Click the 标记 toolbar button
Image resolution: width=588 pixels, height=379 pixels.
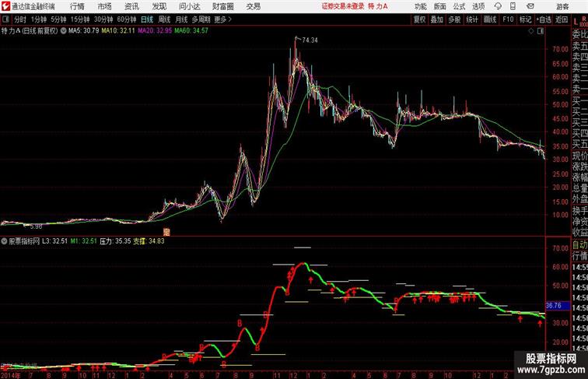pos(525,19)
